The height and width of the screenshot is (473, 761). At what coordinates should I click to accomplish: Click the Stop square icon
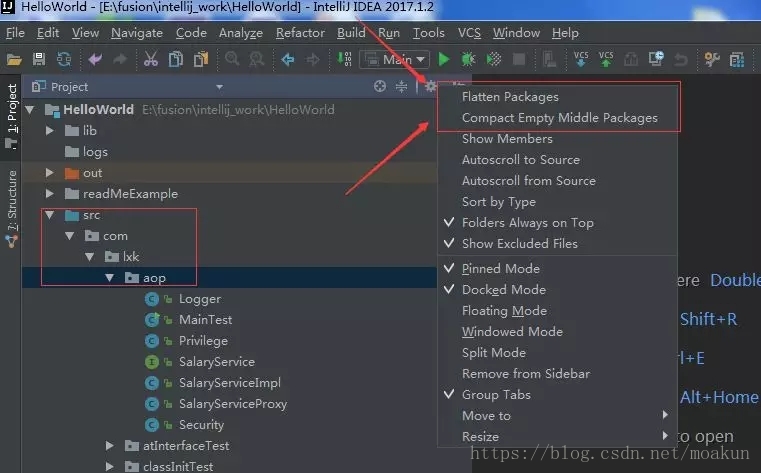pos(519,59)
